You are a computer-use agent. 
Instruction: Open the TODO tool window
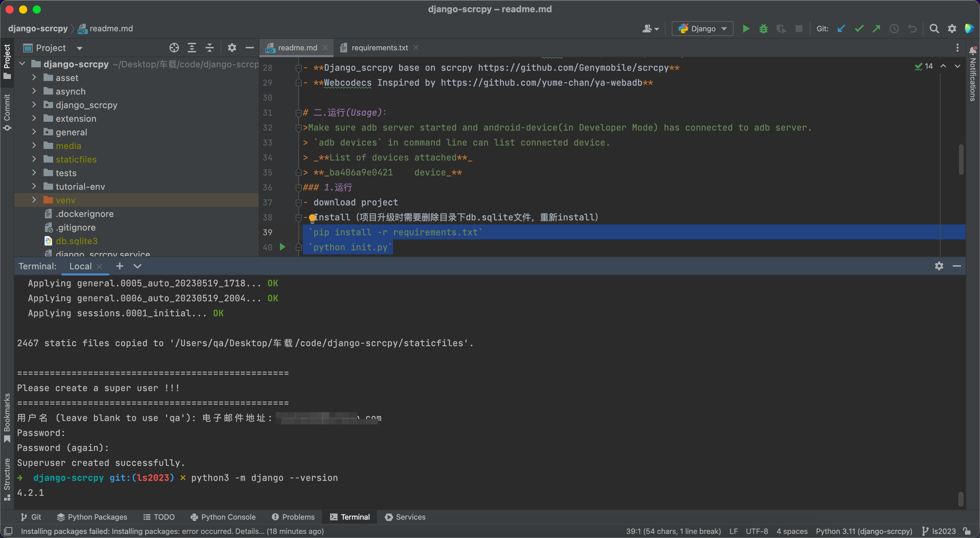(x=159, y=517)
